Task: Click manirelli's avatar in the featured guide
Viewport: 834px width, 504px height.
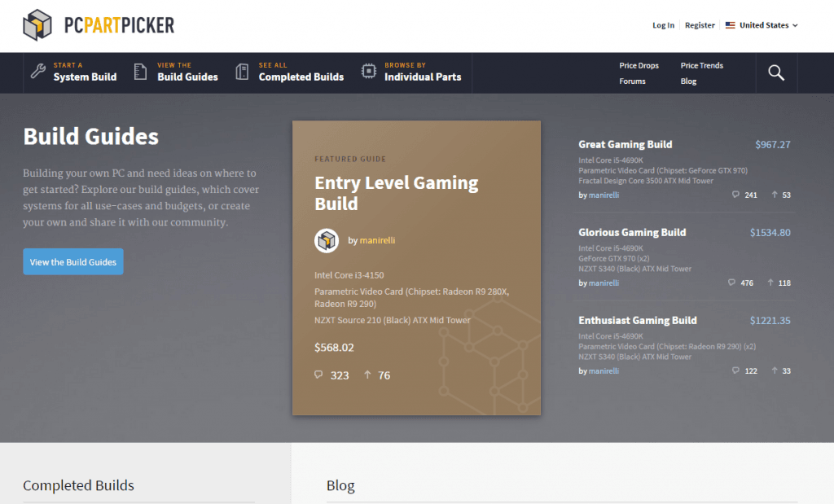Action: (327, 240)
